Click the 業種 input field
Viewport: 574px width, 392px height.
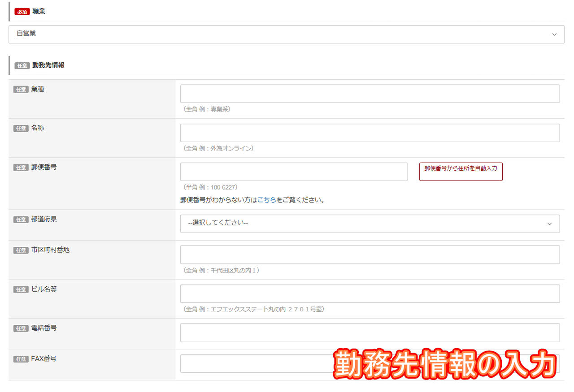pyautogui.click(x=370, y=94)
